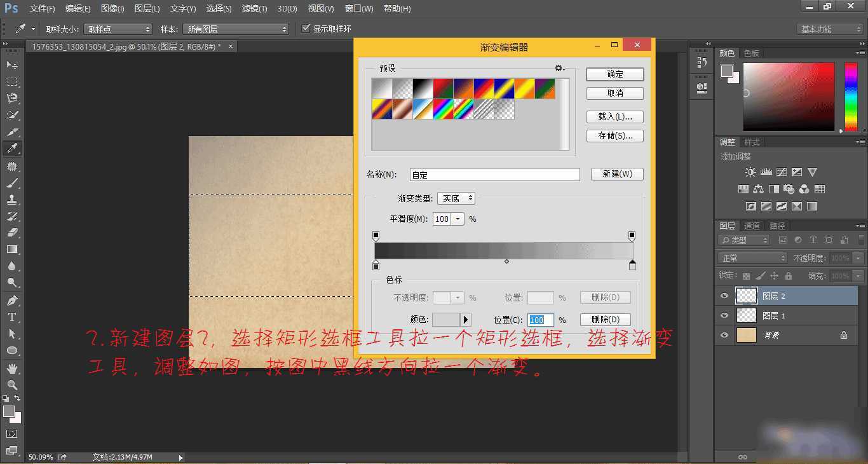The image size is (868, 464).
Task: Open the 滤镜(T) menu
Action: tap(255, 9)
